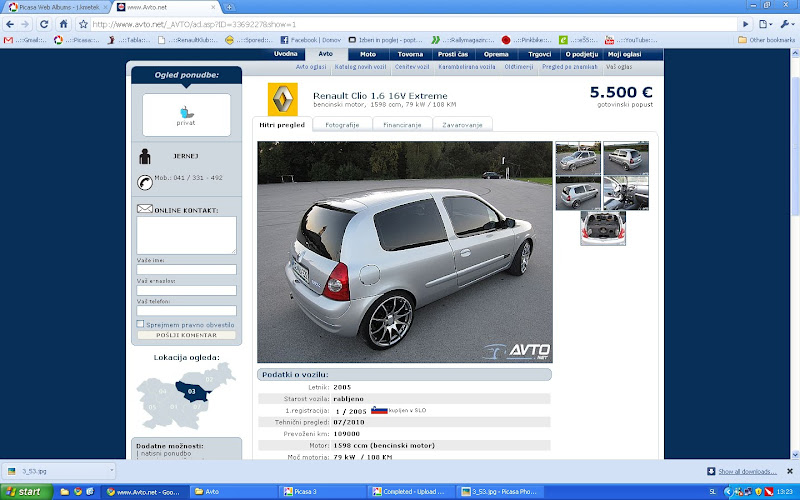This screenshot has height=500, width=800.
Task: Click the Show all downloads link
Action: pos(747,471)
